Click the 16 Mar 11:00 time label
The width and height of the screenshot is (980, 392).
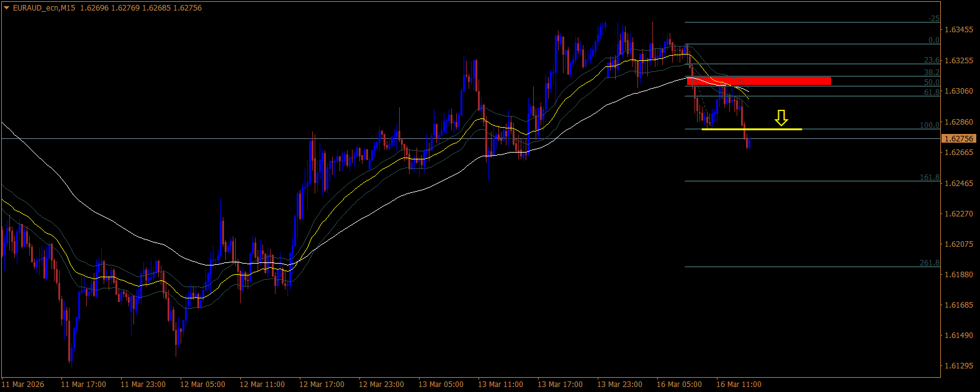(x=739, y=385)
